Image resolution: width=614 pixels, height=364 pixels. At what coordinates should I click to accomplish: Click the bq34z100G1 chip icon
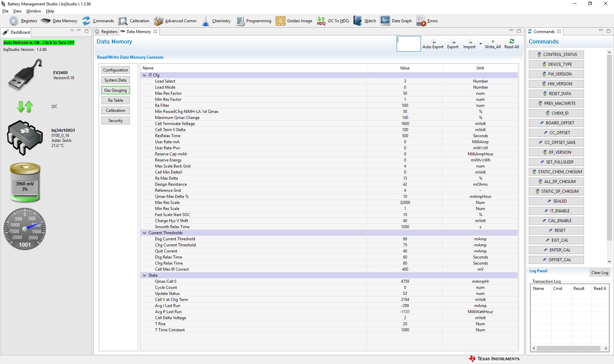(x=25, y=138)
